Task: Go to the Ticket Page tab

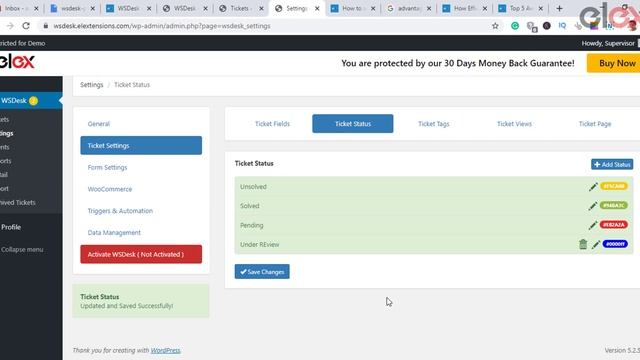Action: 595,124
